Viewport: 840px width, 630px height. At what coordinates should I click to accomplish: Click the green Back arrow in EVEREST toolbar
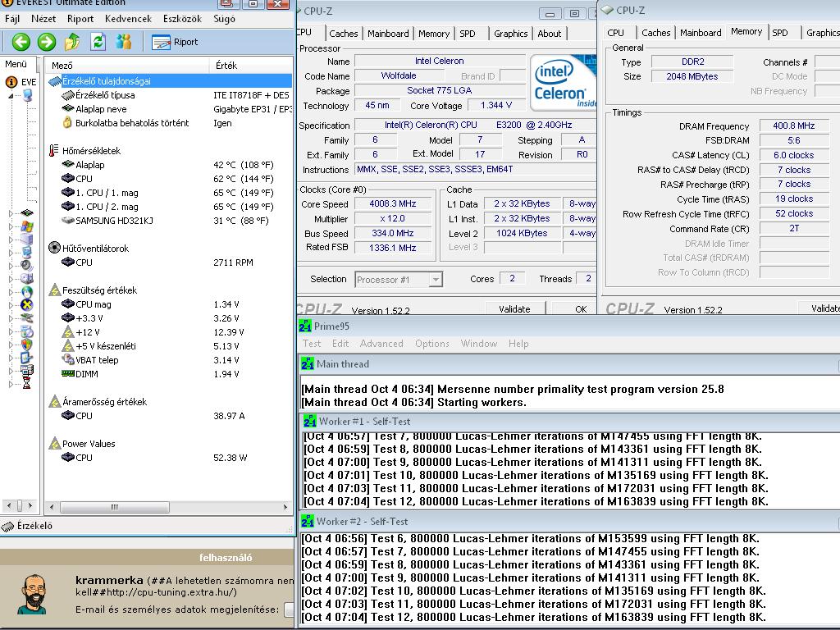21,42
